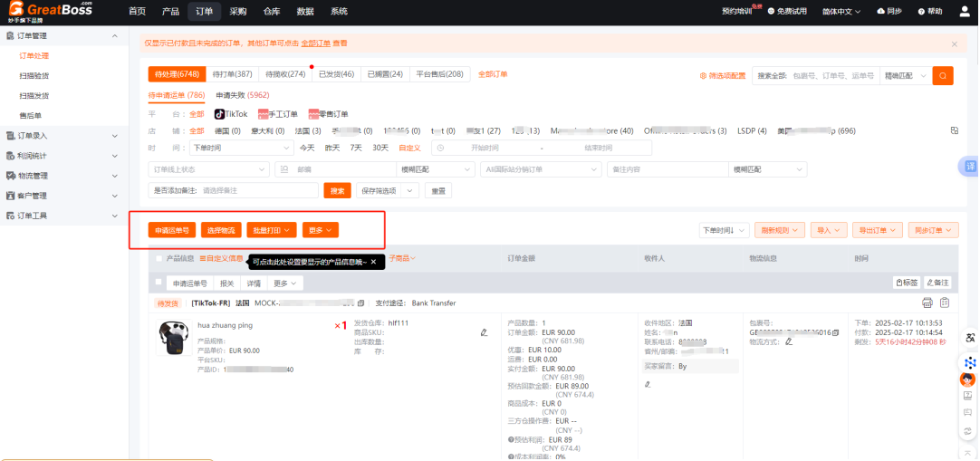Click the edit pencil next to 物流方式

(789, 341)
